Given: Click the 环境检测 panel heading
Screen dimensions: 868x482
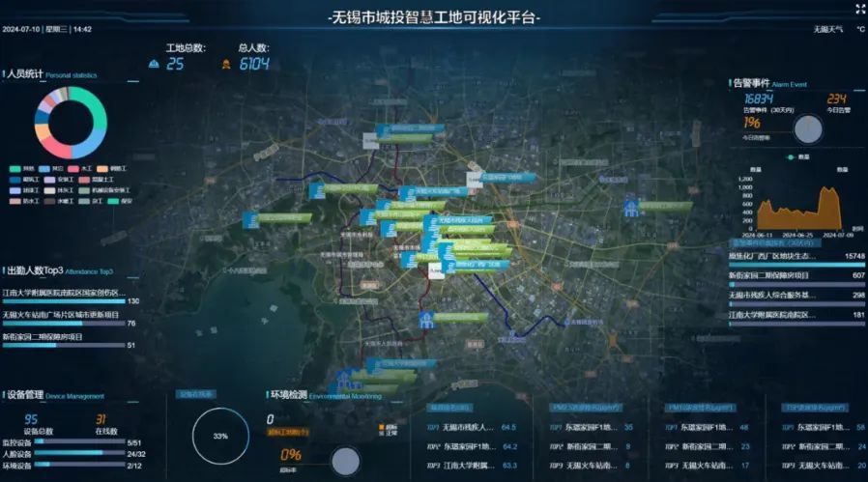Looking at the screenshot, I should (288, 394).
